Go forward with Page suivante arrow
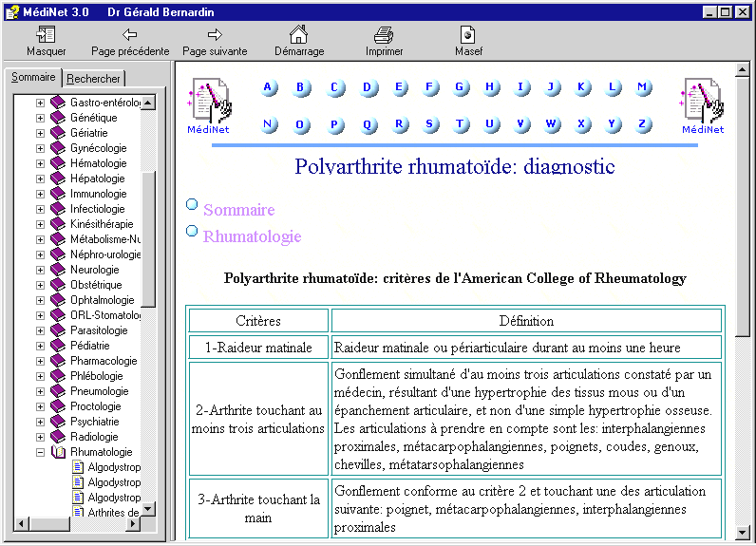The height and width of the screenshot is (546, 756). pos(215,34)
